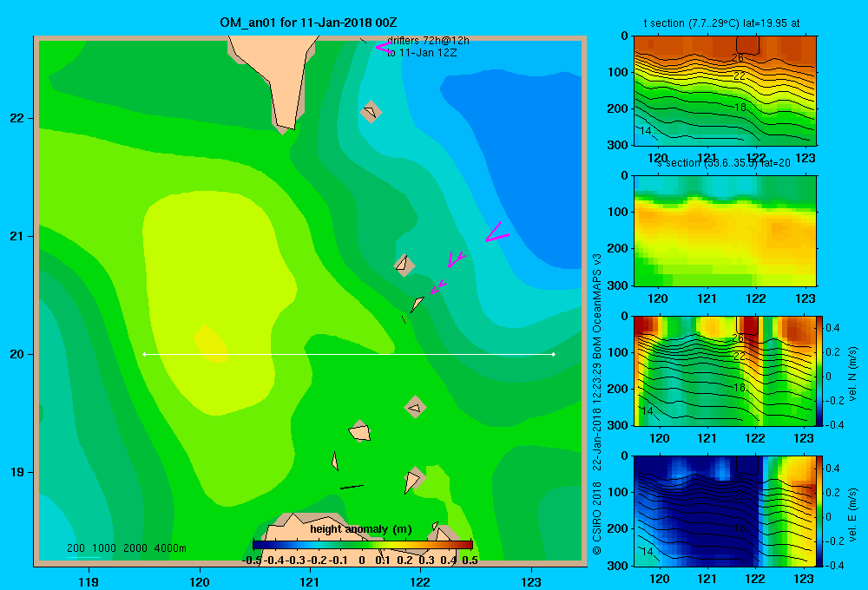868x590 pixels.
Task: Select the height anomaly colorbar on main map
Action: (363, 545)
